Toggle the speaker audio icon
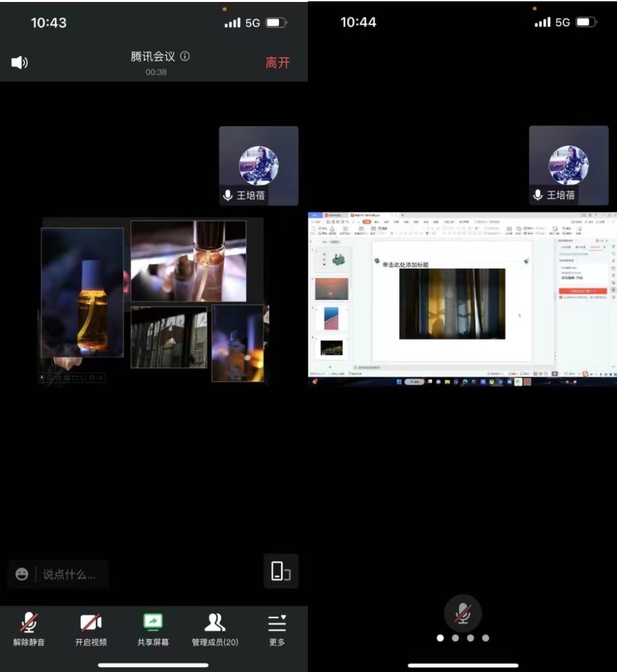The image size is (617, 672). (20, 63)
